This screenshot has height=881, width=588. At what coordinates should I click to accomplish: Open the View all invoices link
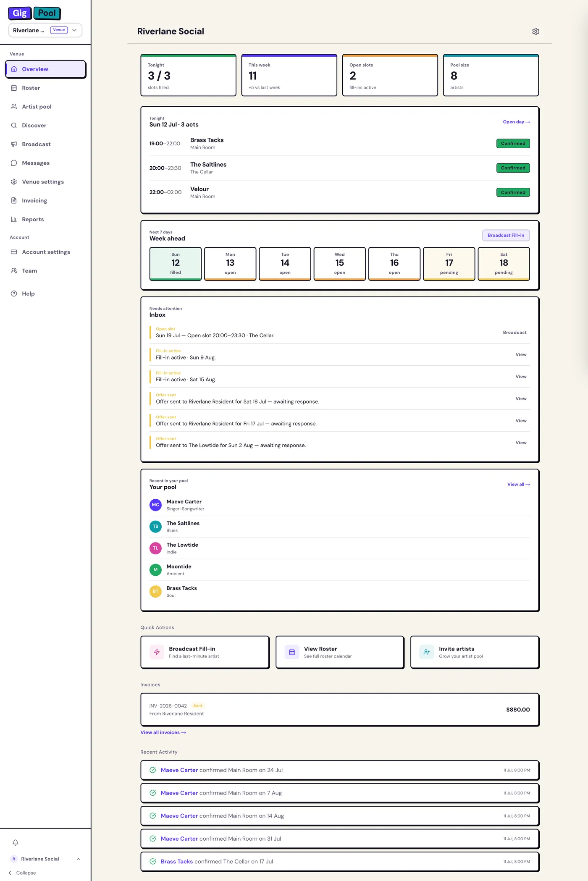163,732
